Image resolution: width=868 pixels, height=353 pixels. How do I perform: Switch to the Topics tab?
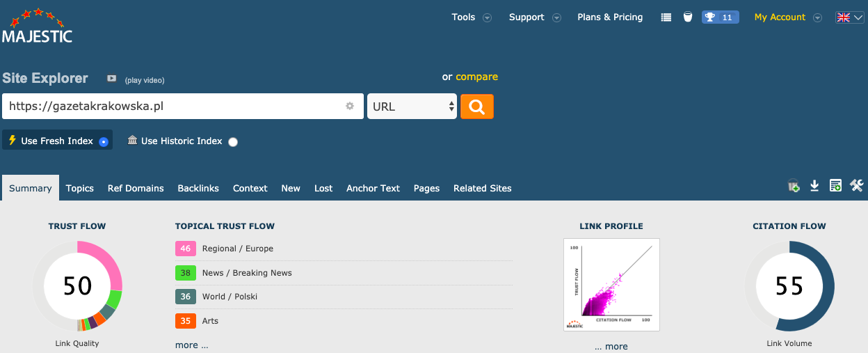click(x=80, y=188)
